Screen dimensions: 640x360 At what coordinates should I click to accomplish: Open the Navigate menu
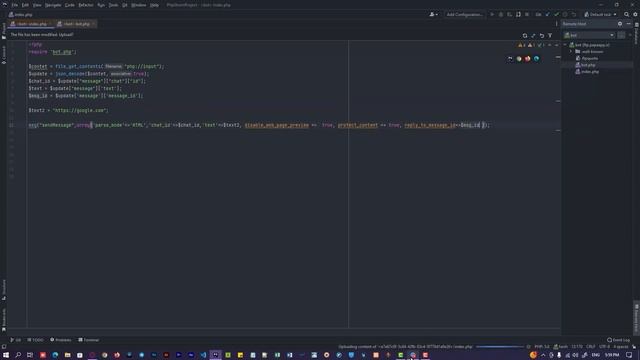(x=53, y=5)
